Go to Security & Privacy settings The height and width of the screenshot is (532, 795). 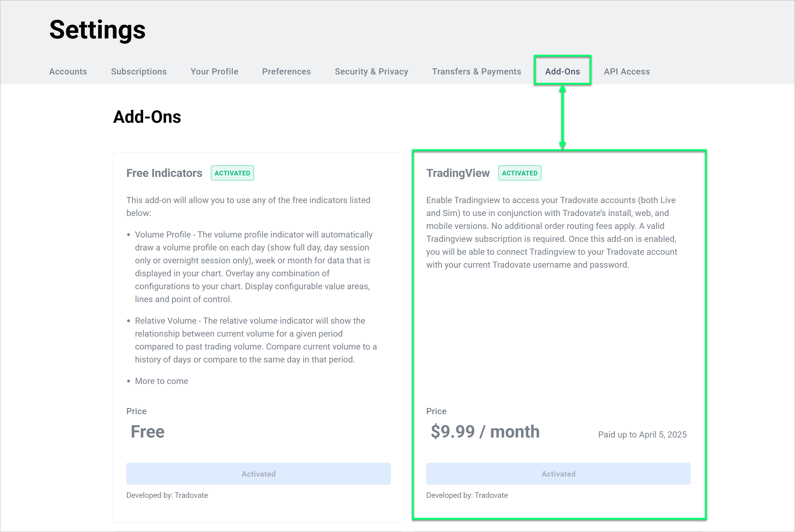(x=371, y=71)
